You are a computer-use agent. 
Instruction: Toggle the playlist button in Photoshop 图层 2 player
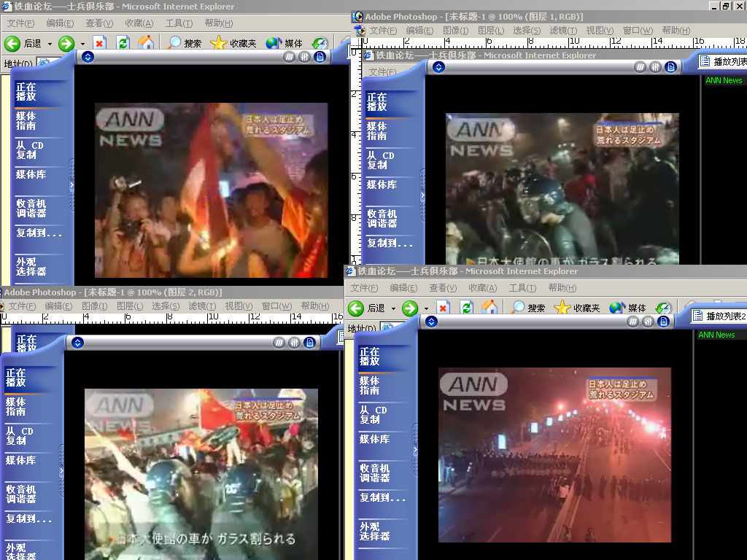pos(309,343)
